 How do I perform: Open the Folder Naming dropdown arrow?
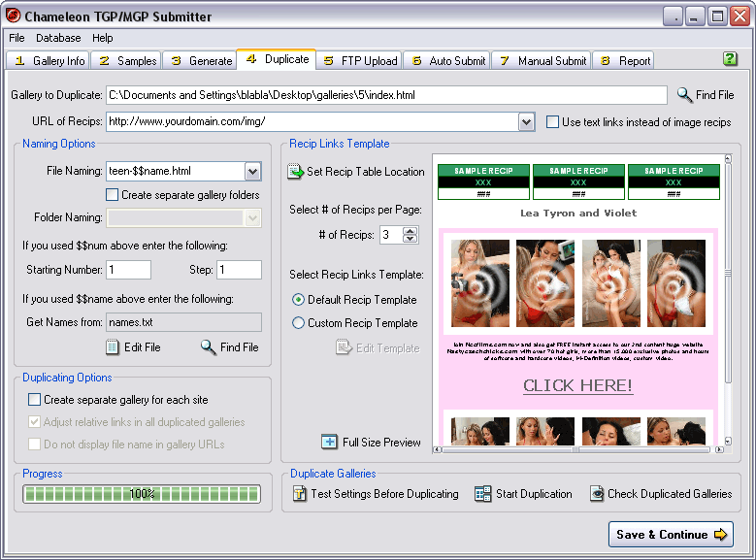[x=252, y=218]
